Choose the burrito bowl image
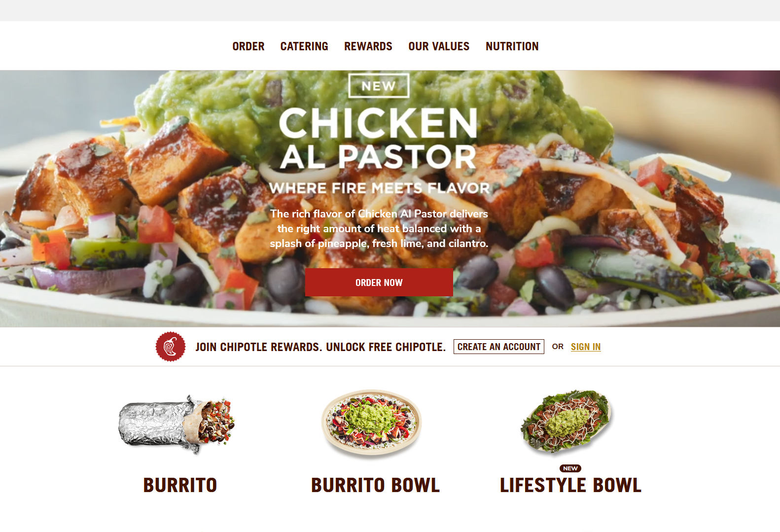The height and width of the screenshot is (532, 780). pyautogui.click(x=372, y=424)
